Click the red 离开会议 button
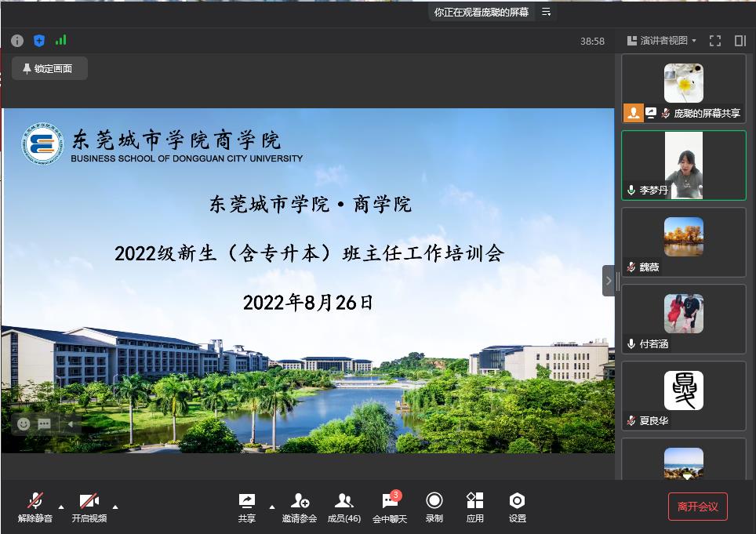Image resolution: width=756 pixels, height=534 pixels. 698,507
